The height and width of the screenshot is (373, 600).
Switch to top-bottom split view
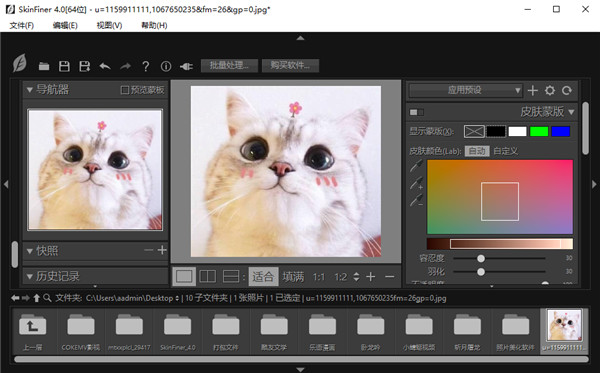pyautogui.click(x=231, y=276)
